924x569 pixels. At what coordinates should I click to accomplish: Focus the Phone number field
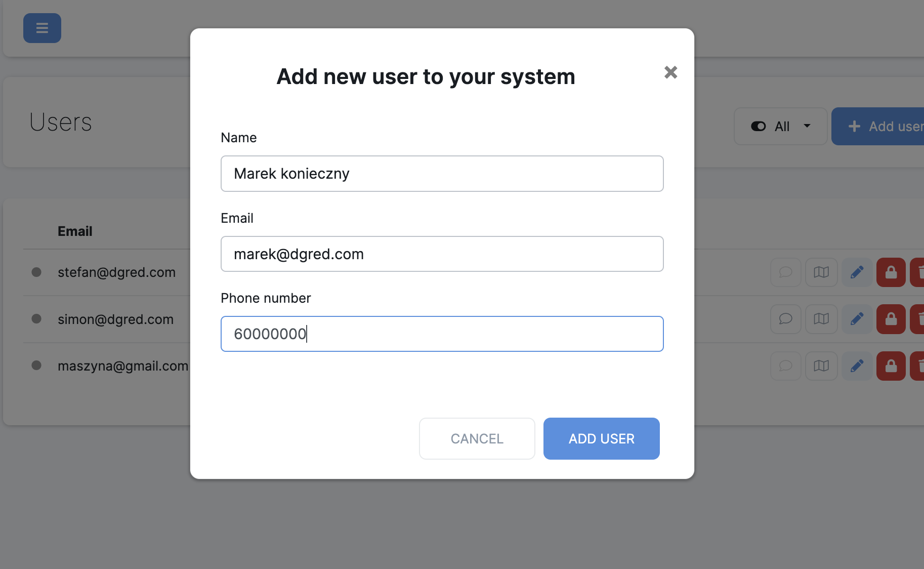pyautogui.click(x=442, y=334)
